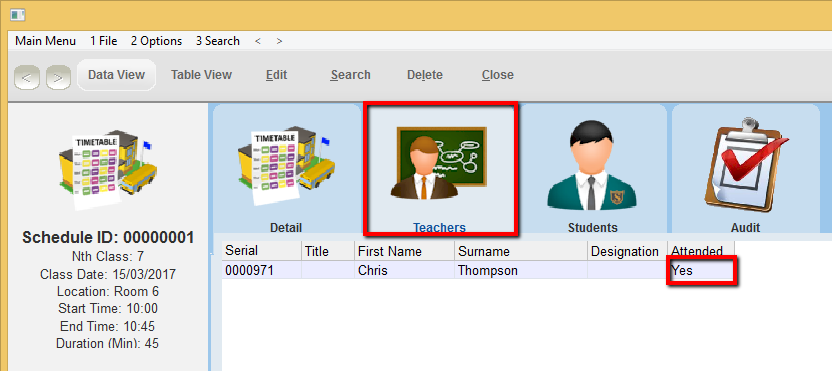832x371 pixels.
Task: Select the Chris Thompson teacher row
Action: coord(478,270)
